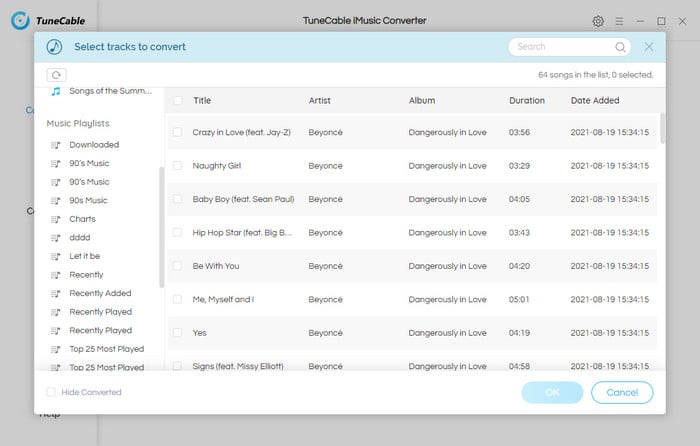Close the Select tracks dialog
The image size is (700, 446).
[649, 46]
